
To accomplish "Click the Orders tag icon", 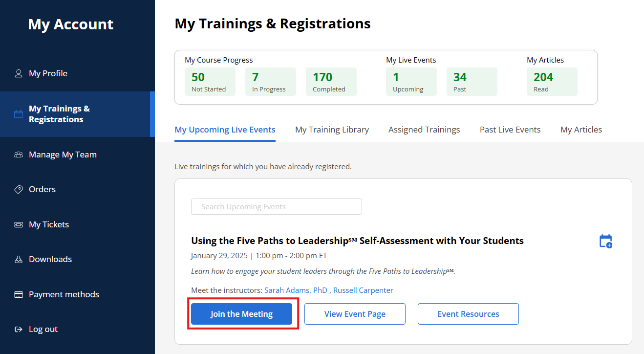I will click(19, 189).
